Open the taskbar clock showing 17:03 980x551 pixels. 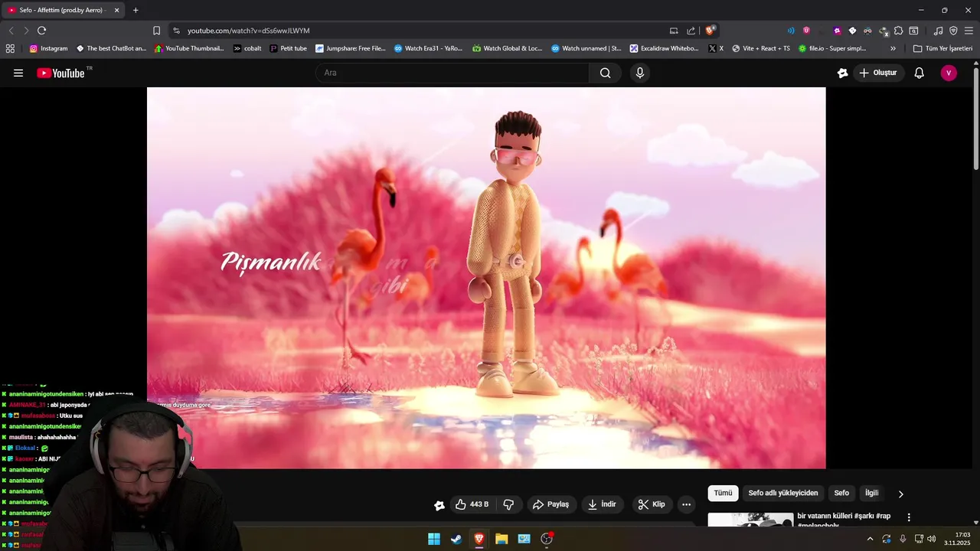(957, 539)
